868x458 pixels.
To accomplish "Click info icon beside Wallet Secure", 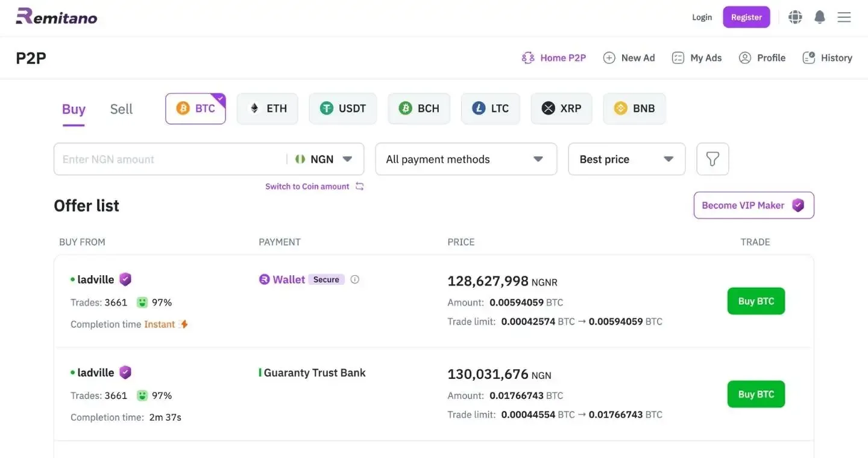I will tap(355, 279).
